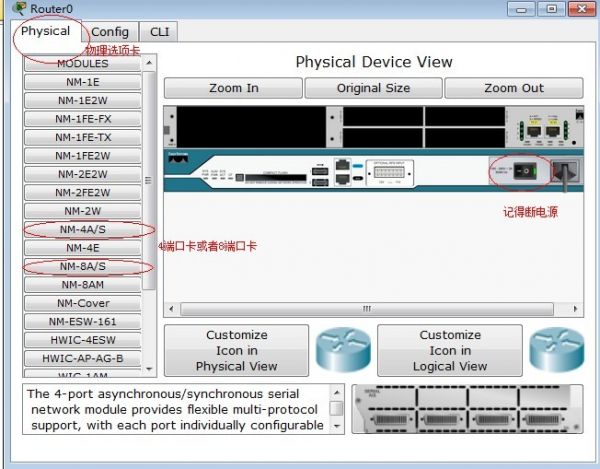Select the NM-ESW-161 module

83,321
